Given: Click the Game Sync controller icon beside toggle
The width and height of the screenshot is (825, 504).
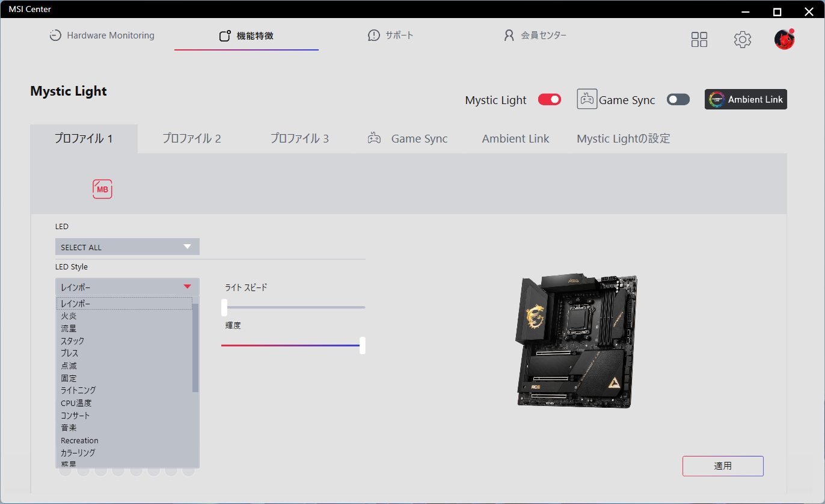Looking at the screenshot, I should pyautogui.click(x=587, y=99).
